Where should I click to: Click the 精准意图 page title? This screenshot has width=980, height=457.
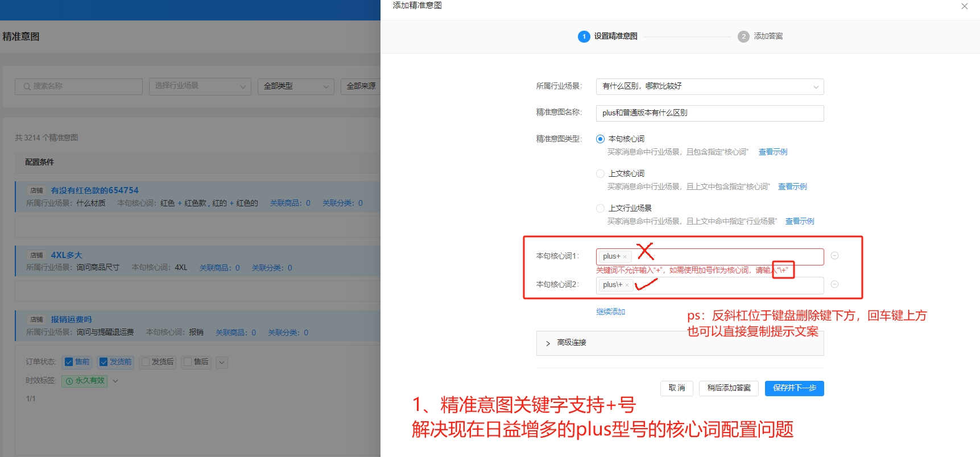[x=21, y=36]
